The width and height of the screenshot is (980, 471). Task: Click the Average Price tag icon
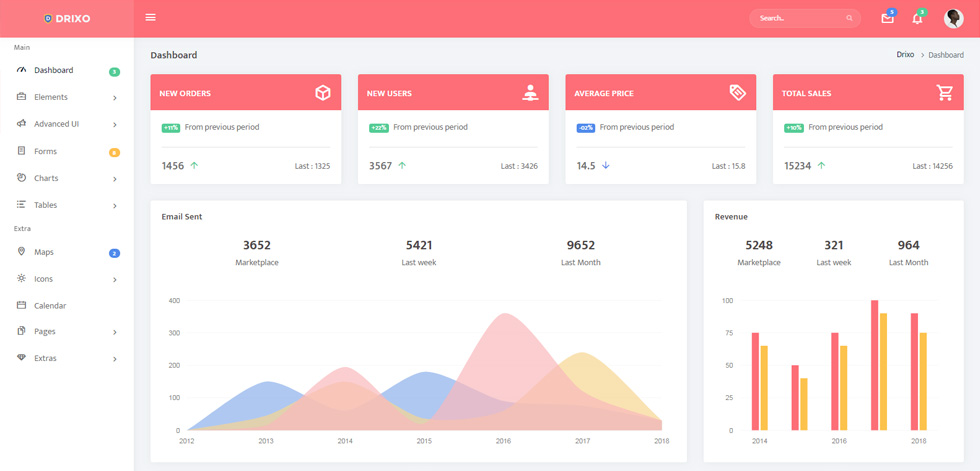tap(738, 92)
